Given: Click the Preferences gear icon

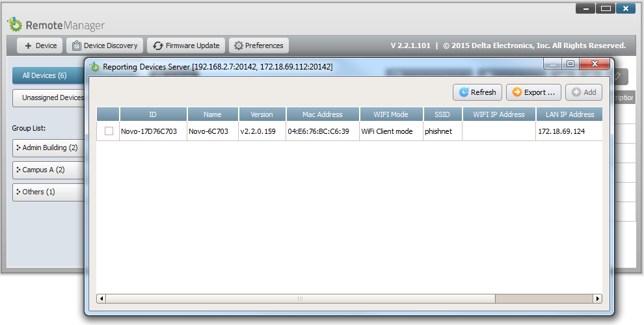Looking at the screenshot, I should click(x=239, y=45).
